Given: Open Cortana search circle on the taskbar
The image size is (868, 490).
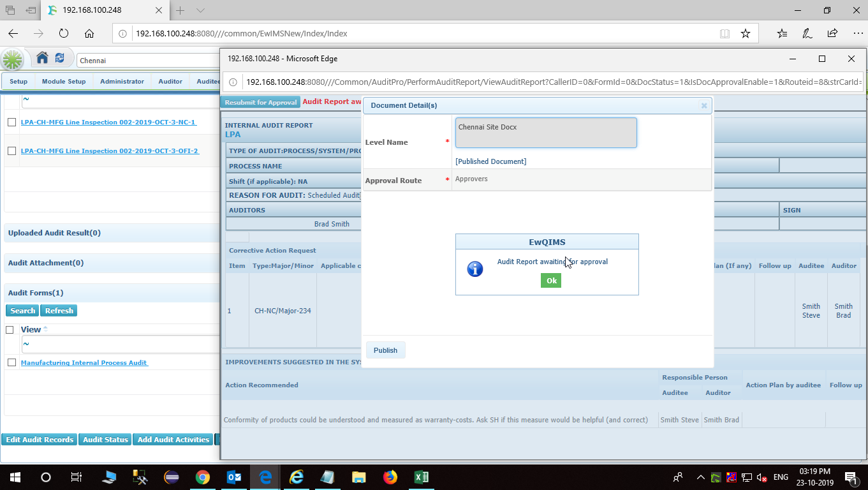Looking at the screenshot, I should [45, 477].
